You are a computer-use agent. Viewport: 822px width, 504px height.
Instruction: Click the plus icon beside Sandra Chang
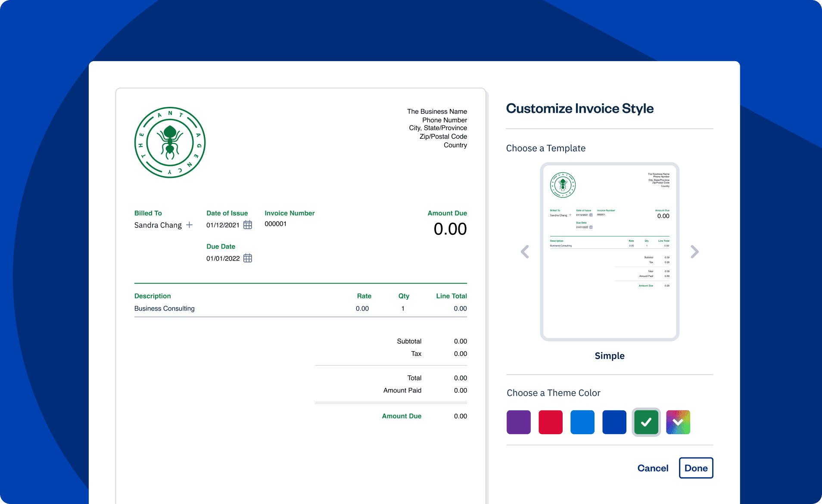coord(189,225)
